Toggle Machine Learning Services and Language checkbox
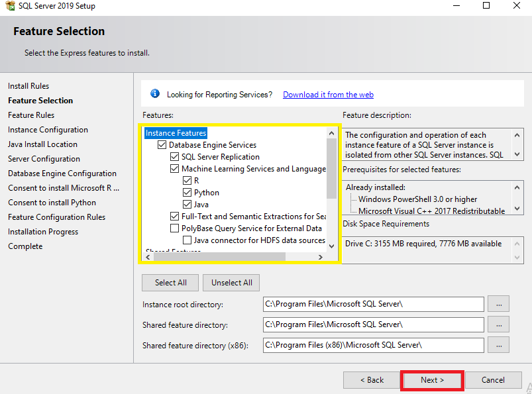532x394 pixels. pyautogui.click(x=174, y=169)
